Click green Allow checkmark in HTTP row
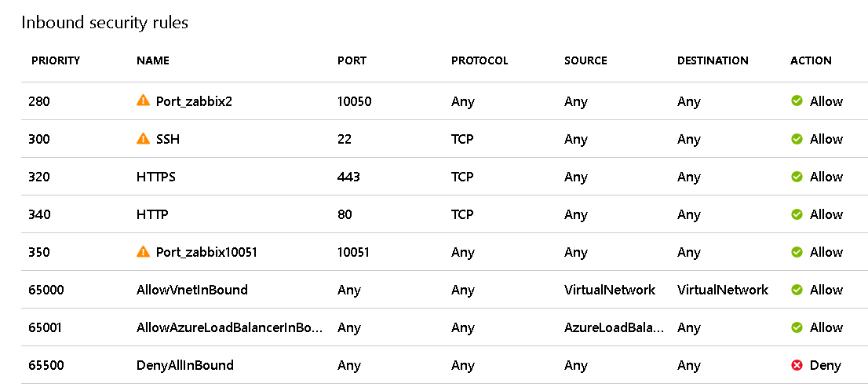The width and height of the screenshot is (868, 391). pyautogui.click(x=797, y=214)
